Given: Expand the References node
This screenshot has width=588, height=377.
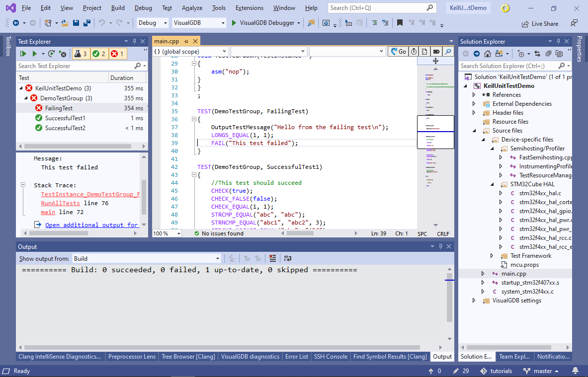Looking at the screenshot, I should click(x=474, y=95).
